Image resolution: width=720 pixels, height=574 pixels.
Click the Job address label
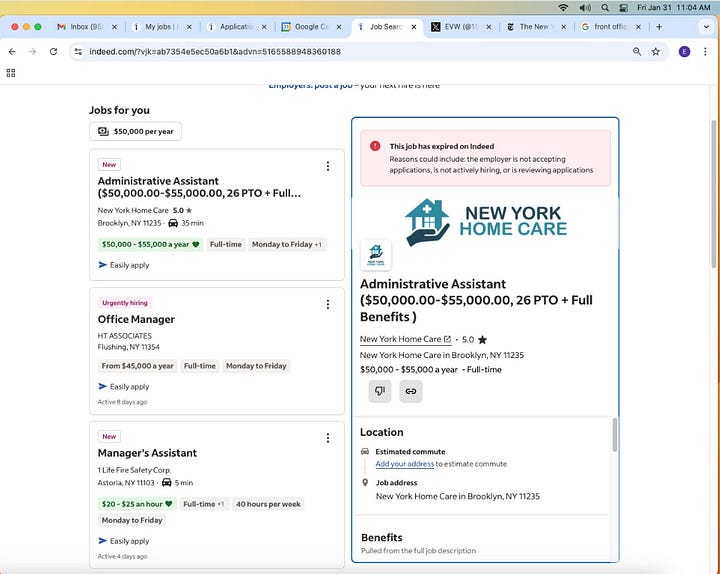(396, 483)
